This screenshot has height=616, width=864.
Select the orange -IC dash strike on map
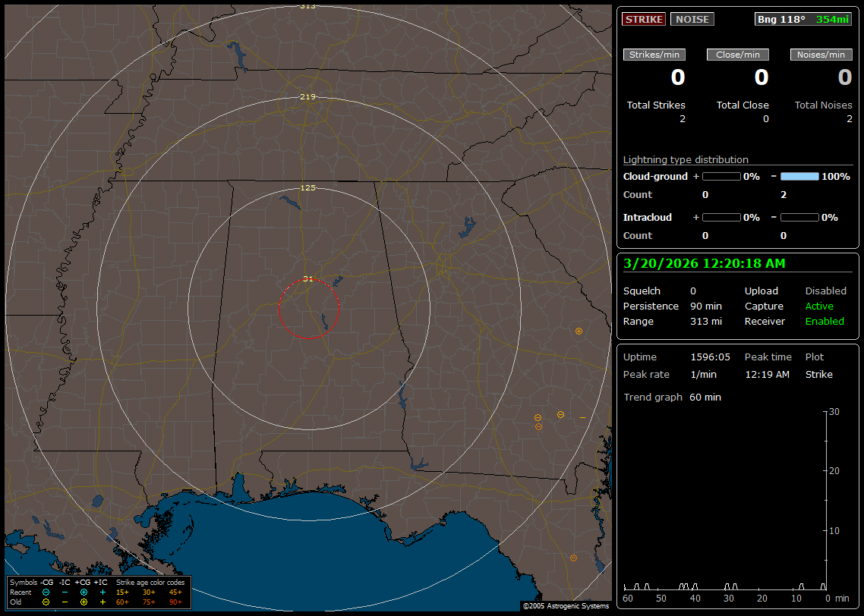click(x=582, y=417)
